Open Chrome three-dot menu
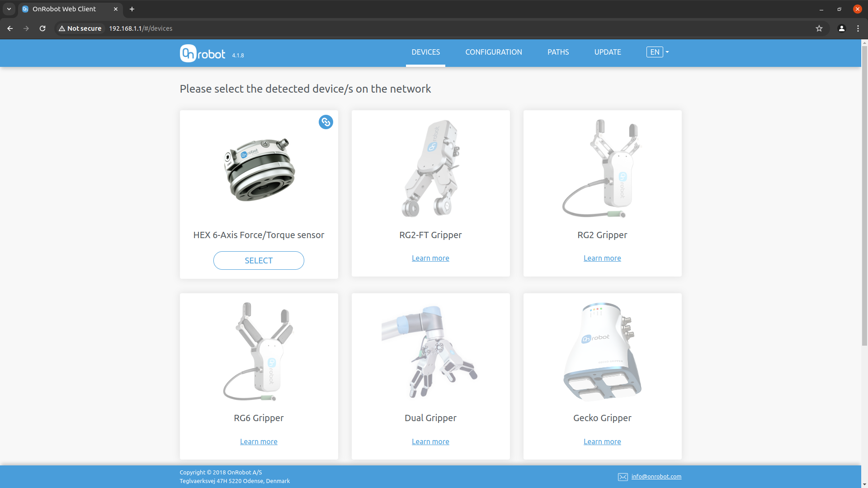 858,28
